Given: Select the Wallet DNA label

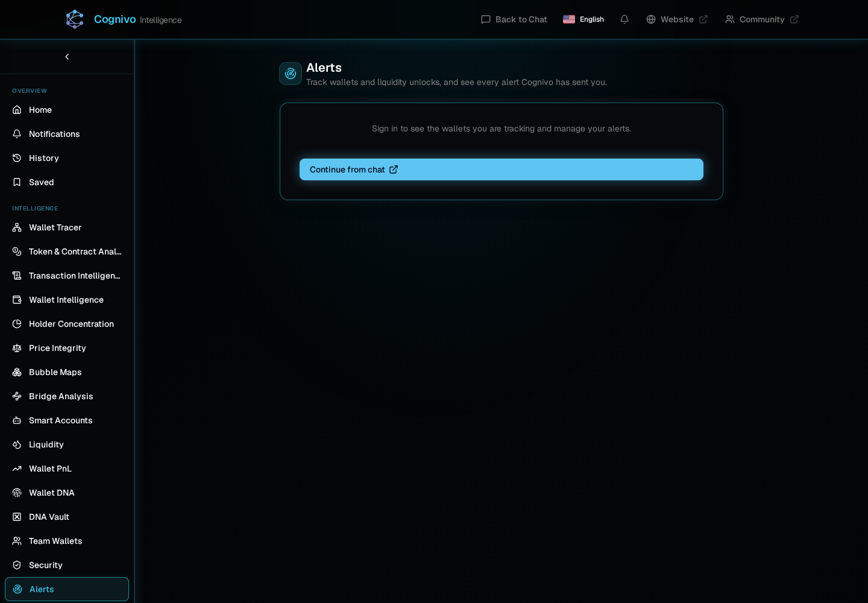Looking at the screenshot, I should tap(52, 493).
